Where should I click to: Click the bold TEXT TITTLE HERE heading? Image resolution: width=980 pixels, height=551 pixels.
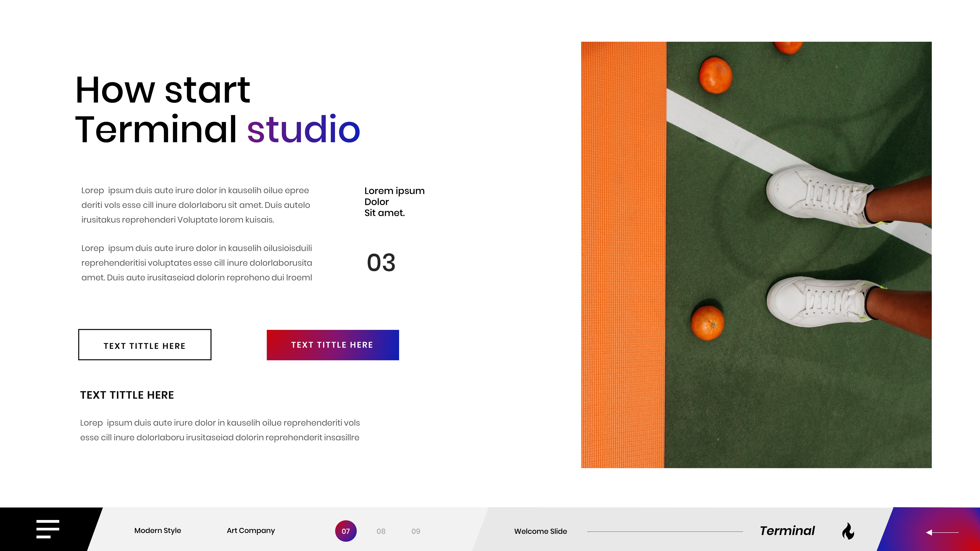[x=127, y=395]
